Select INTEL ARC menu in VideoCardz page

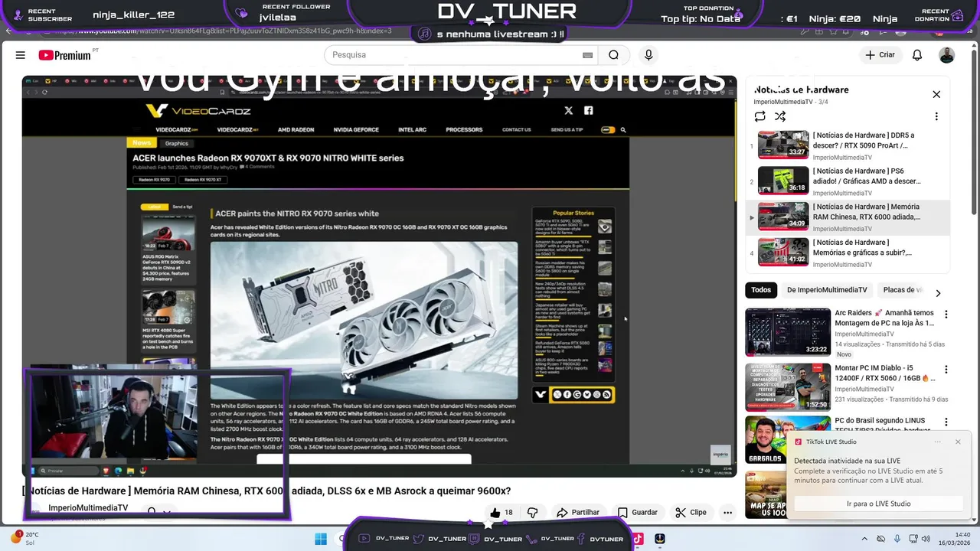coord(412,130)
